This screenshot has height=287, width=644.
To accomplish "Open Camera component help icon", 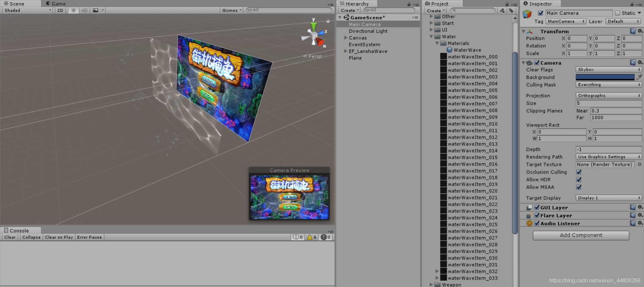I will [633, 63].
